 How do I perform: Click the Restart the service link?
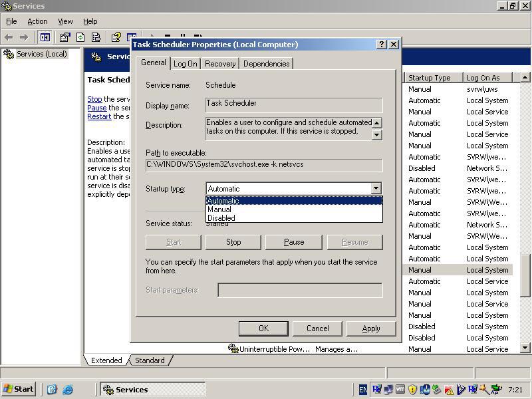(99, 116)
